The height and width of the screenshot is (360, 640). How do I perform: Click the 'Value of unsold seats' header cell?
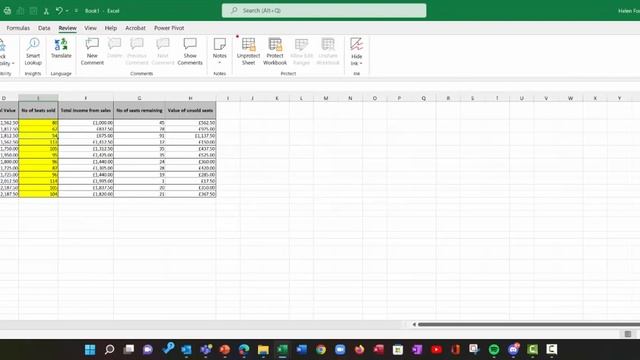pyautogui.click(x=190, y=110)
